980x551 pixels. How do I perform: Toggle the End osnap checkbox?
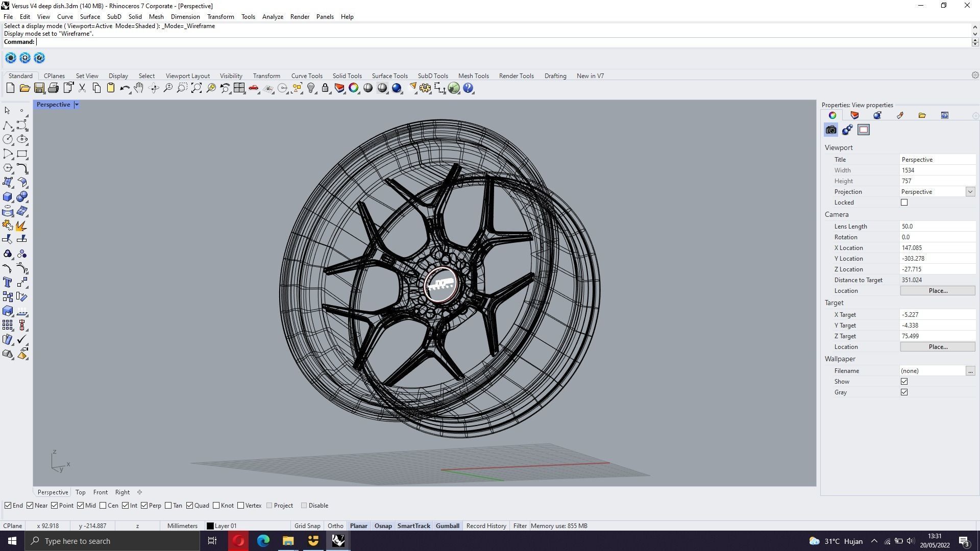click(x=8, y=506)
